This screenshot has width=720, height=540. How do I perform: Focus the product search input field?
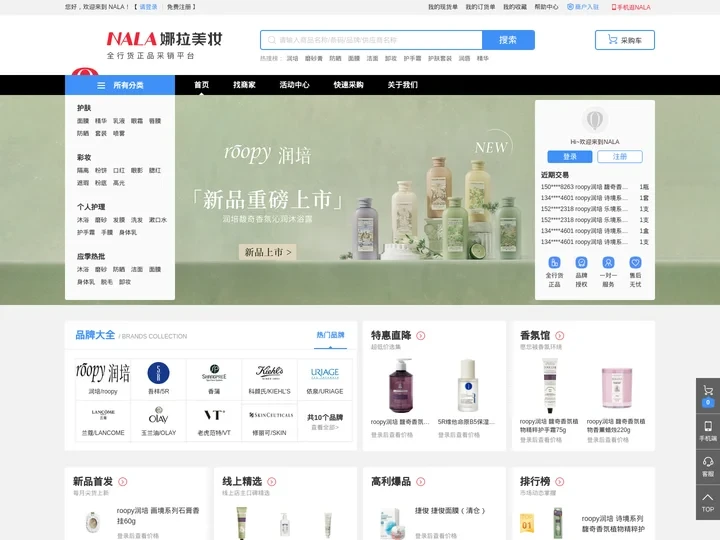pyautogui.click(x=371, y=40)
